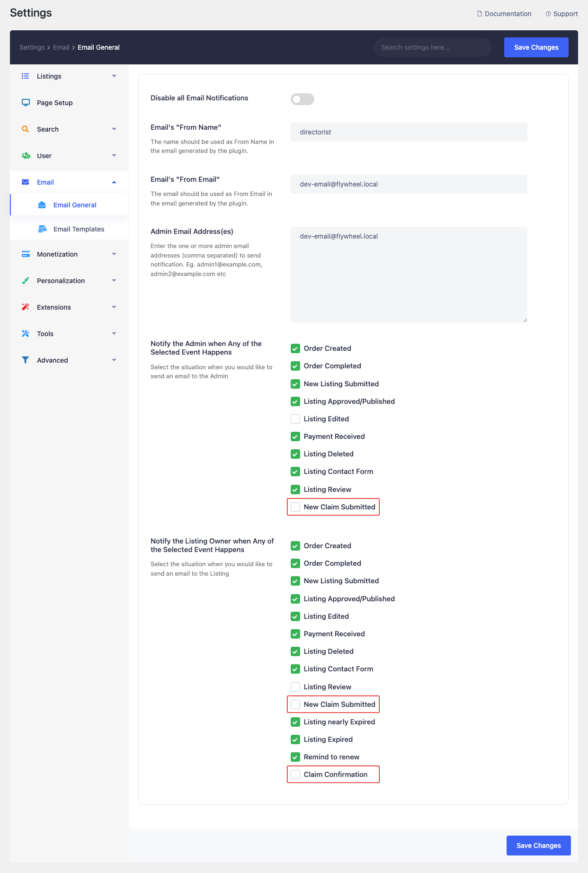Expand the Listings dropdown arrow

[x=114, y=76]
